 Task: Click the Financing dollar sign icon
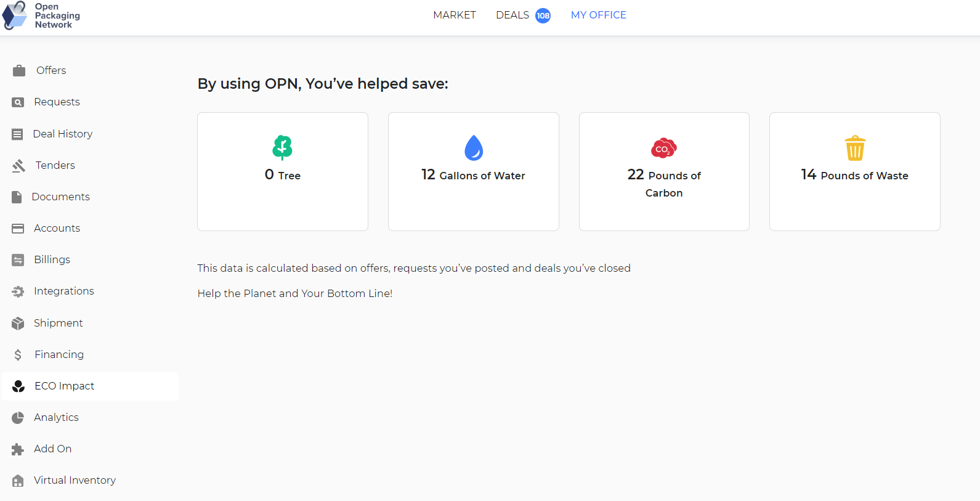18,355
